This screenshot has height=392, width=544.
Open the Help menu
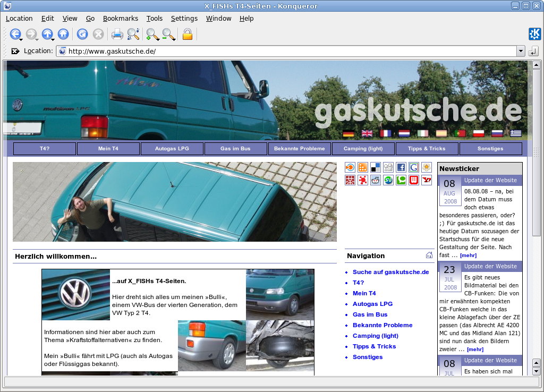tap(246, 19)
